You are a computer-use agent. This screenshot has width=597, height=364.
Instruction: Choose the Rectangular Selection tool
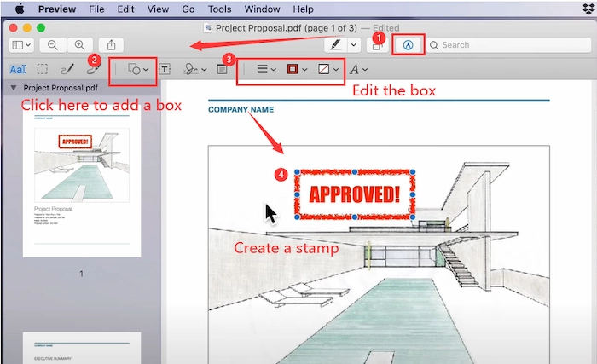point(42,69)
